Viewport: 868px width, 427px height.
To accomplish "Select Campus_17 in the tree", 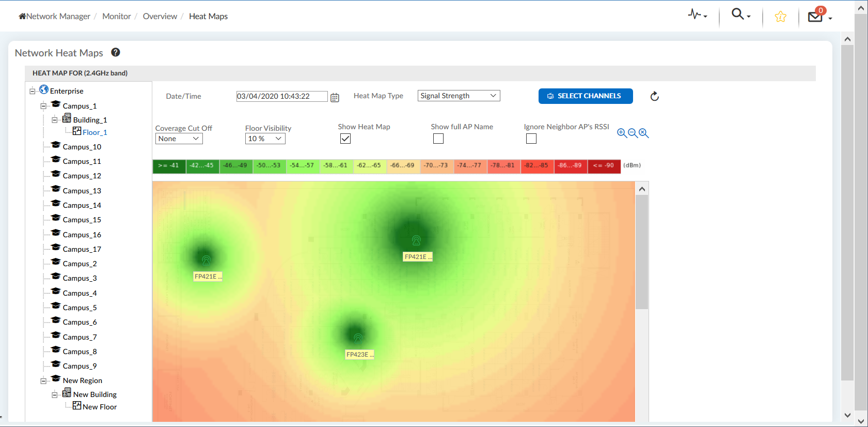I will click(x=82, y=249).
